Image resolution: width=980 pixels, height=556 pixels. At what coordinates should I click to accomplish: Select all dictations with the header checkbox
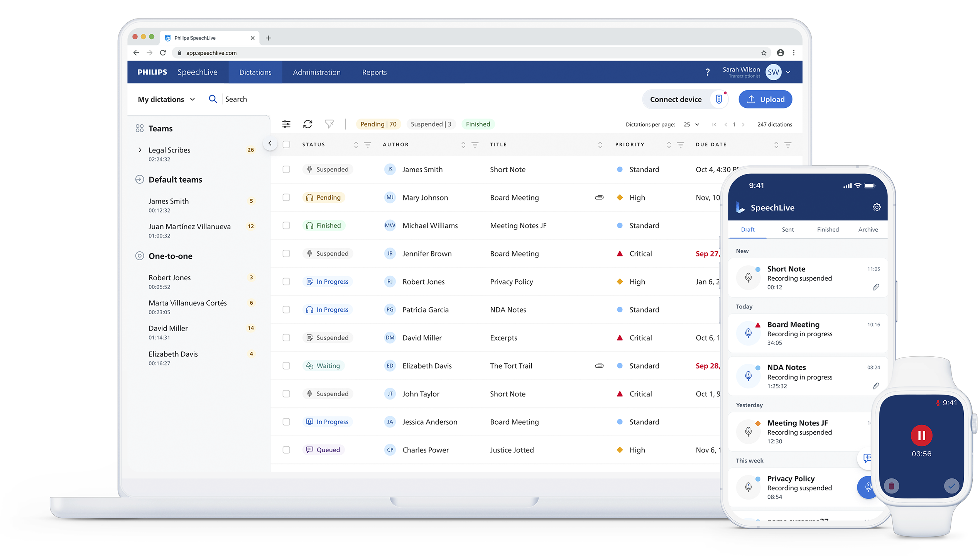tap(286, 144)
